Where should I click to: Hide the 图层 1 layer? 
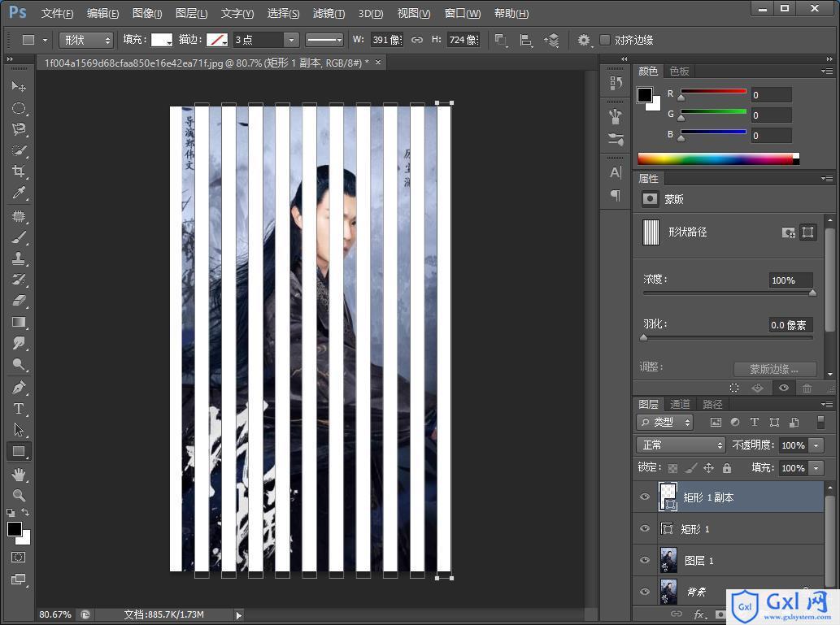(645, 560)
